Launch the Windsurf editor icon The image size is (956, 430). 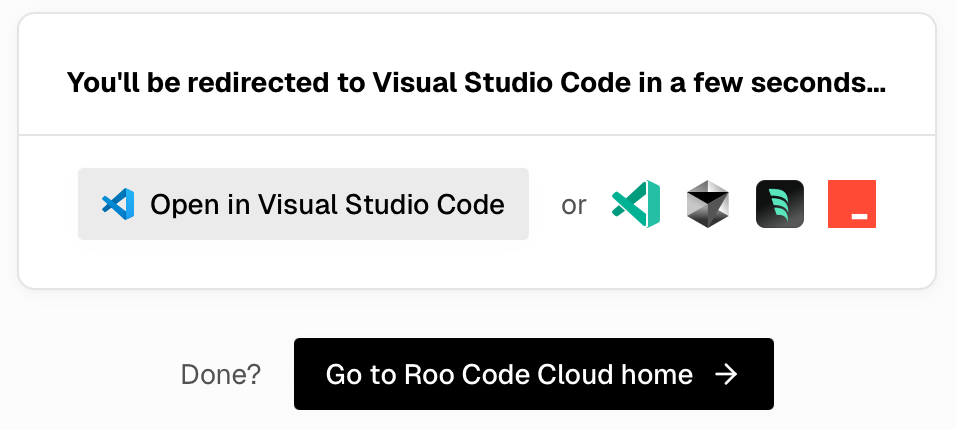click(x=780, y=205)
